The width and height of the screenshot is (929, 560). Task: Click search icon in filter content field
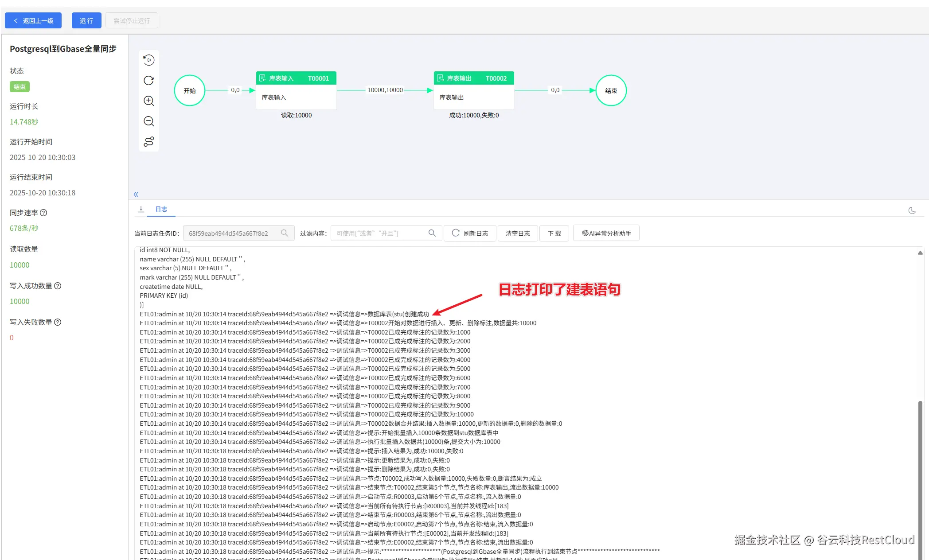[x=432, y=233]
